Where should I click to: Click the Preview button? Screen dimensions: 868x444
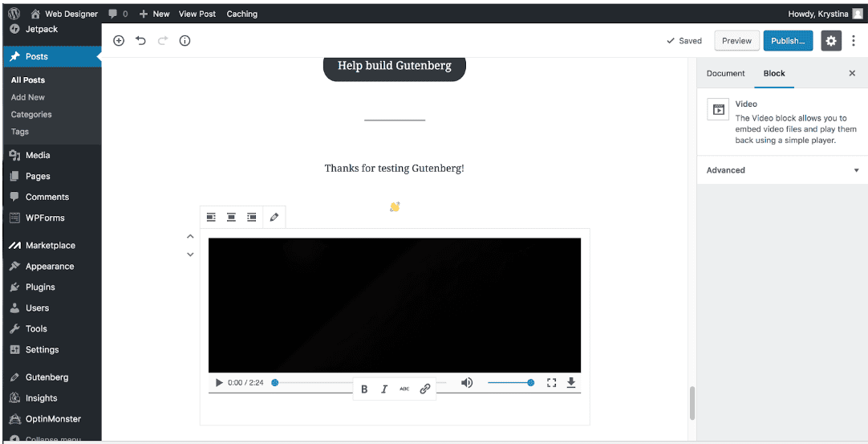click(x=736, y=41)
